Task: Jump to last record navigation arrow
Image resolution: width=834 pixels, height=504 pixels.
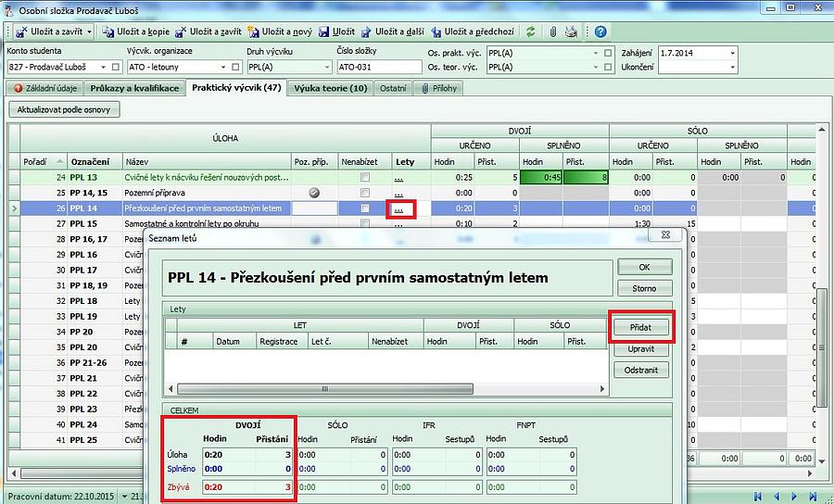Action: (x=814, y=496)
